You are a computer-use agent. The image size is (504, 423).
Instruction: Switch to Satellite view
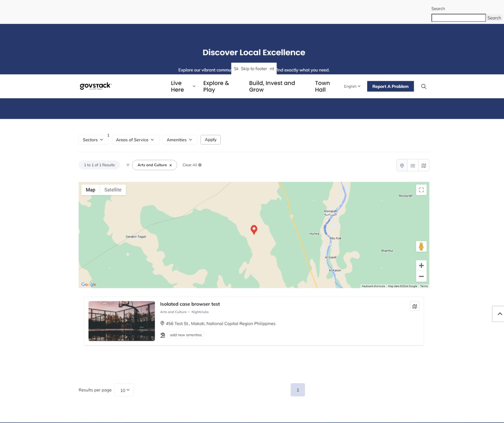(113, 190)
